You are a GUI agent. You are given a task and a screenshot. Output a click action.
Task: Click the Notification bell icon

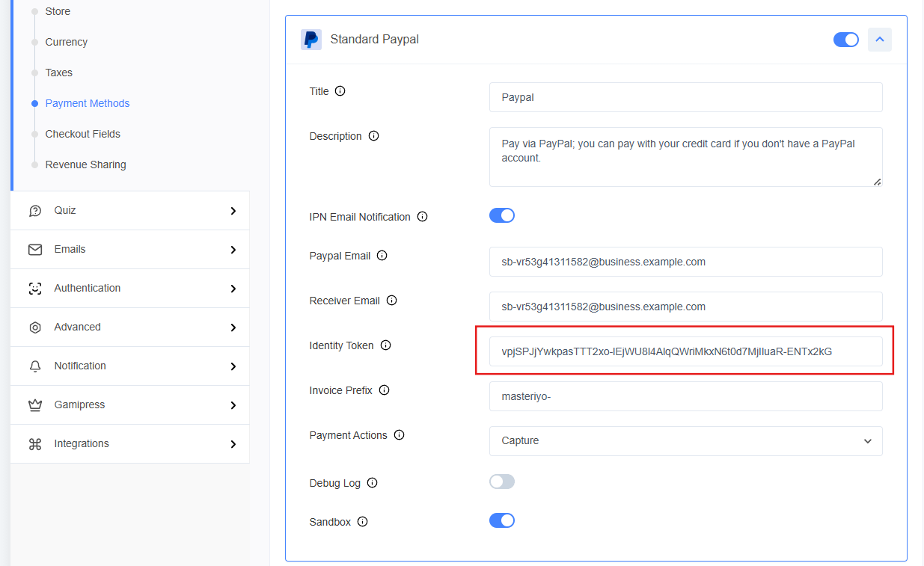35,366
